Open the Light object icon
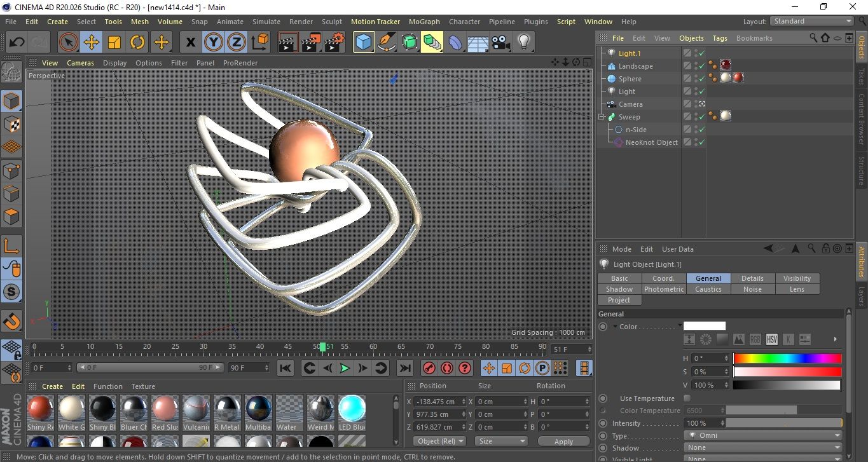Viewport: 868px width, 462px height. point(523,43)
